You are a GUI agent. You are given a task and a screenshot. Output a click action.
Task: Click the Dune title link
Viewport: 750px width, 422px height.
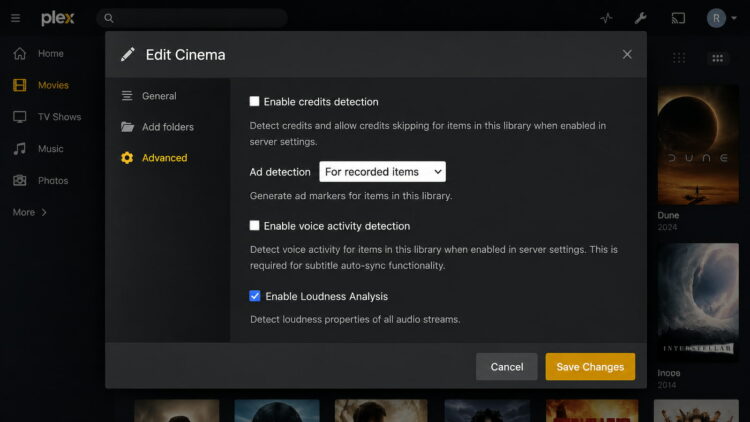(x=668, y=215)
